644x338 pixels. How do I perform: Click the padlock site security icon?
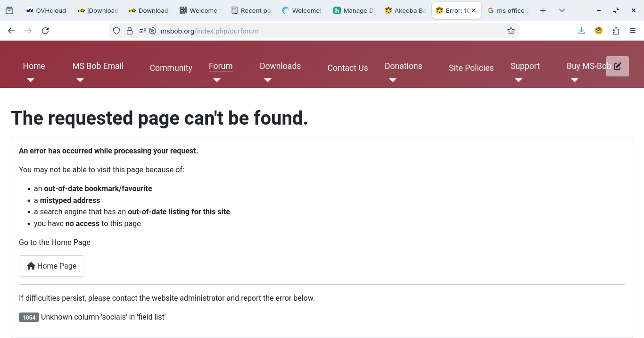pos(130,31)
